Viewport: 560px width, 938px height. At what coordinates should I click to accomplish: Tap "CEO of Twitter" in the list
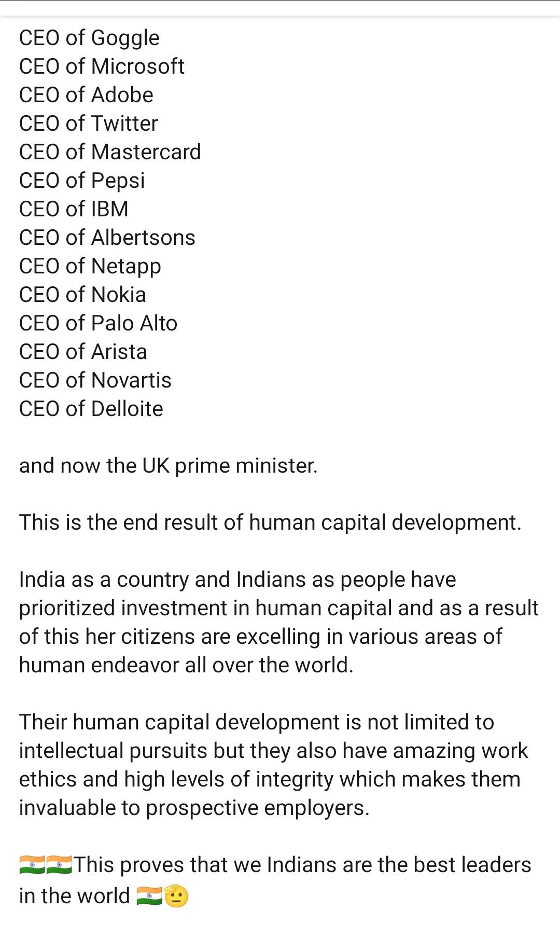point(88,123)
